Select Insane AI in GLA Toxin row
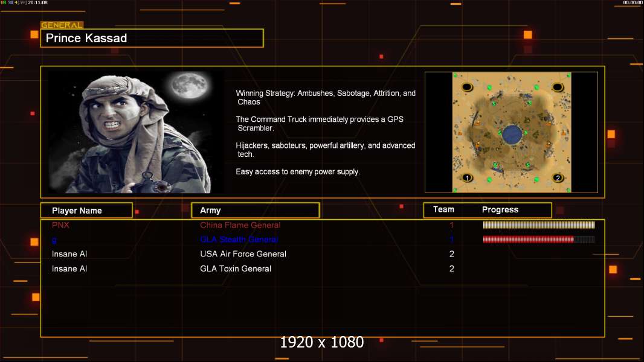This screenshot has width=644, height=362. pyautogui.click(x=69, y=269)
